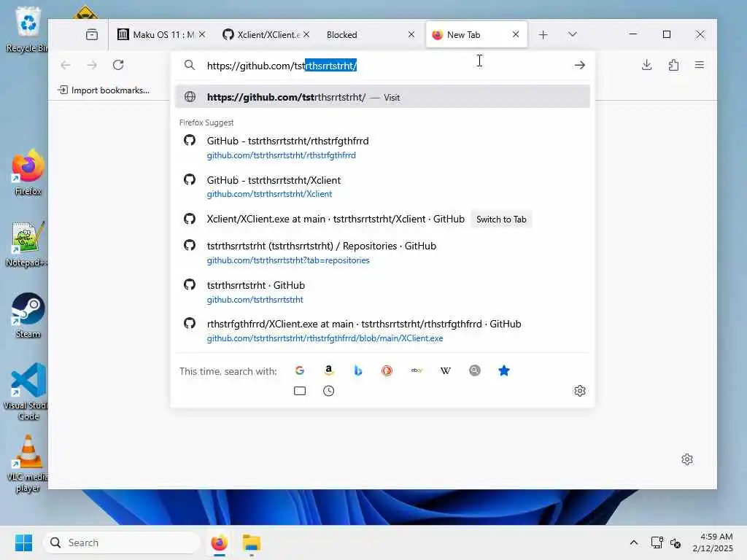Open the Extensions puzzle icon
The image size is (747, 560).
pyautogui.click(x=673, y=65)
